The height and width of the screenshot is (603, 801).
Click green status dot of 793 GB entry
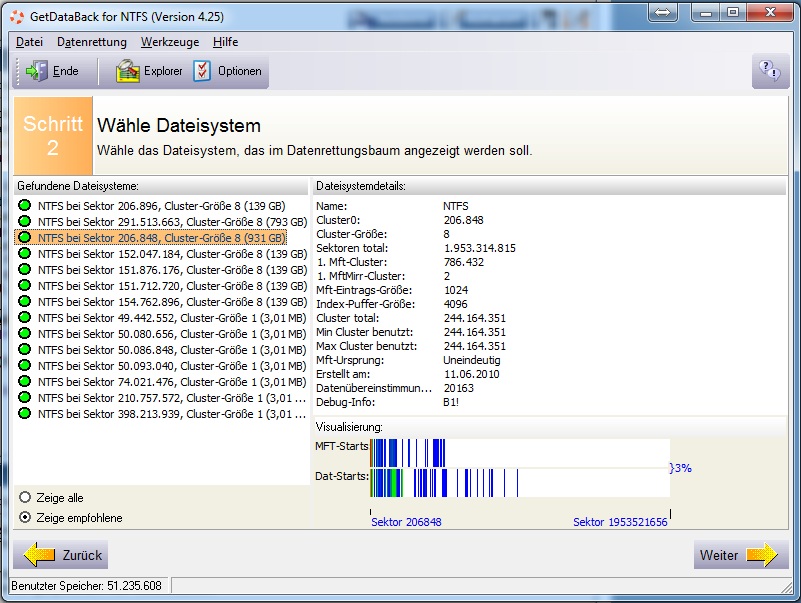coord(24,221)
